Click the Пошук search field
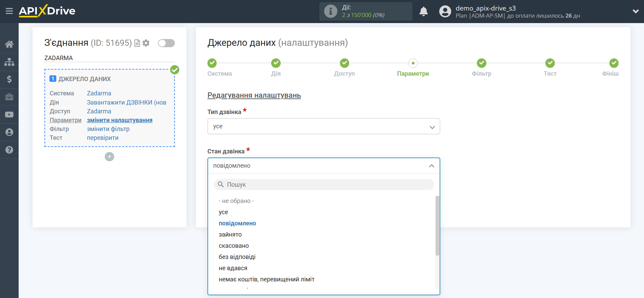This screenshot has width=644, height=298. tap(324, 184)
